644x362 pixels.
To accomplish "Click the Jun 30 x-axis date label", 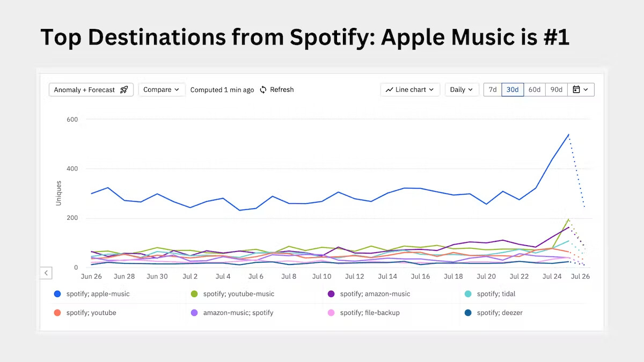I will tap(157, 276).
